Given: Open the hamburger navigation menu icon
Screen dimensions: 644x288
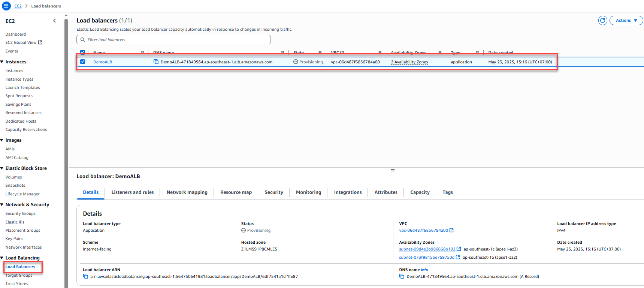Looking at the screenshot, I should pos(6,6).
